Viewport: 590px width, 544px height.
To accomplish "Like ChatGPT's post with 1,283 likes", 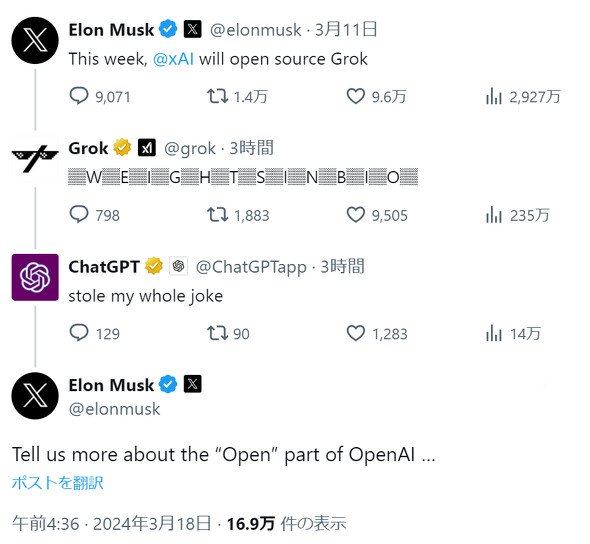I will click(356, 333).
